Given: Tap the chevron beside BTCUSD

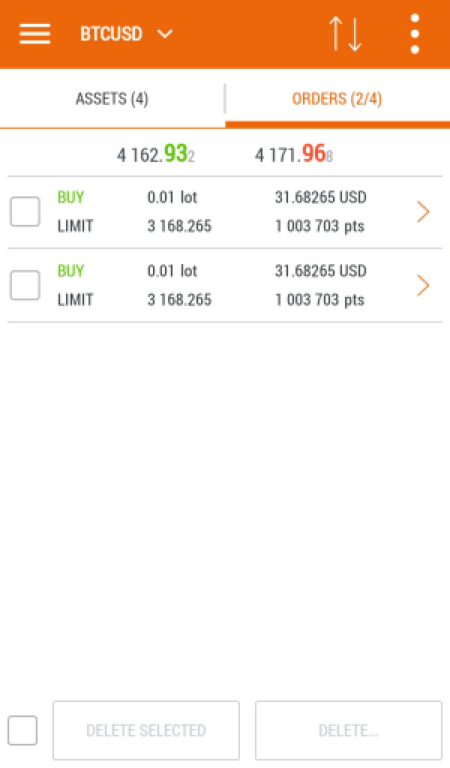Looking at the screenshot, I should point(165,34).
